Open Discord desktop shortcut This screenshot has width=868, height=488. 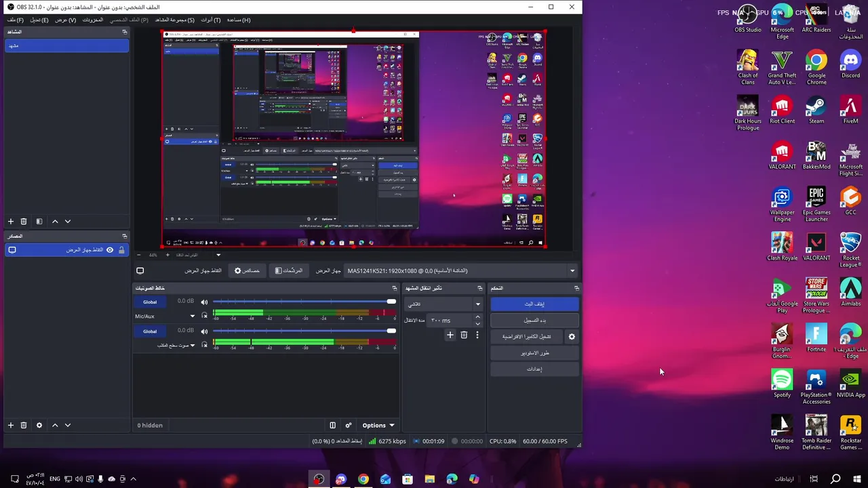click(x=850, y=64)
